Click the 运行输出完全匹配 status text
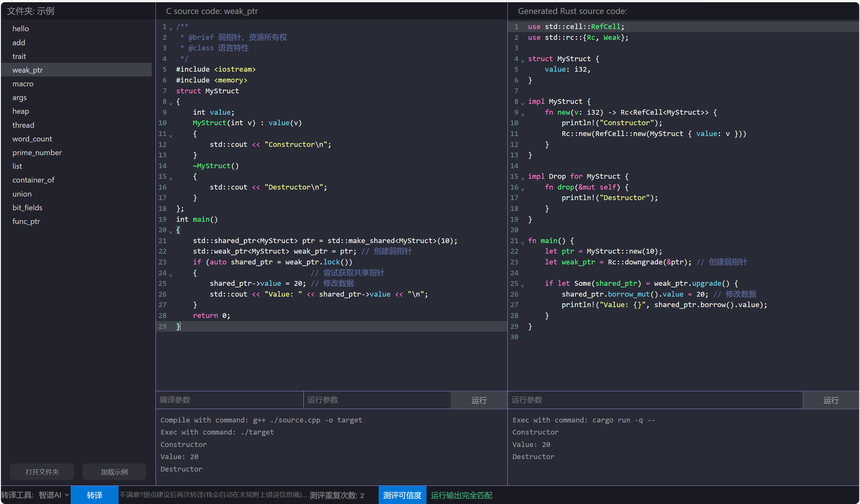This screenshot has width=860, height=504. 461,495
